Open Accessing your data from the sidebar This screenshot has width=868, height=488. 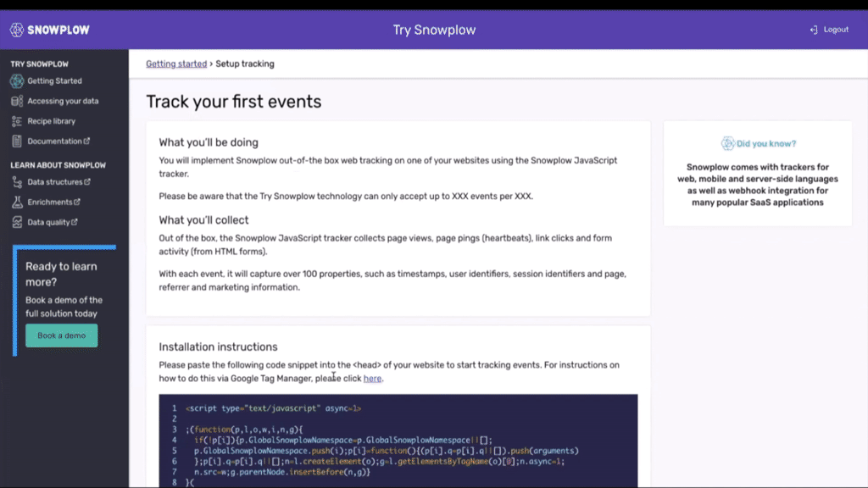17,101
